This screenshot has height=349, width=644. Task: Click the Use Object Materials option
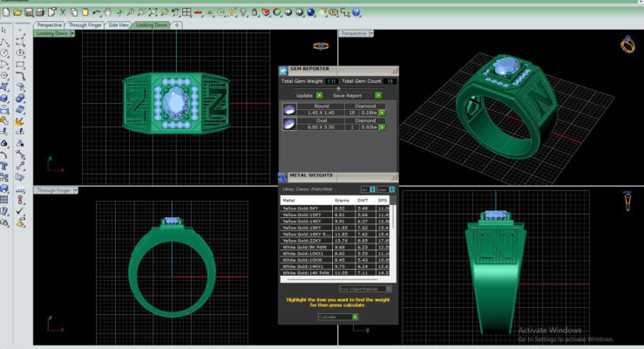pos(365,289)
